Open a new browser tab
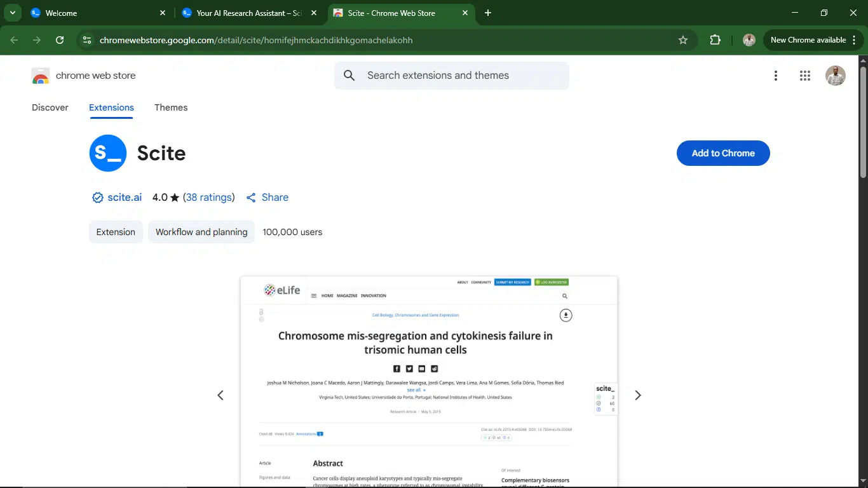868x488 pixels. [488, 13]
